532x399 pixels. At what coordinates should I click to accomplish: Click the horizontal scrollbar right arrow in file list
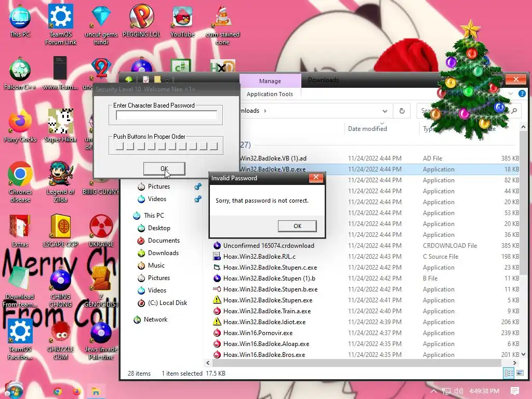pyautogui.click(x=515, y=363)
